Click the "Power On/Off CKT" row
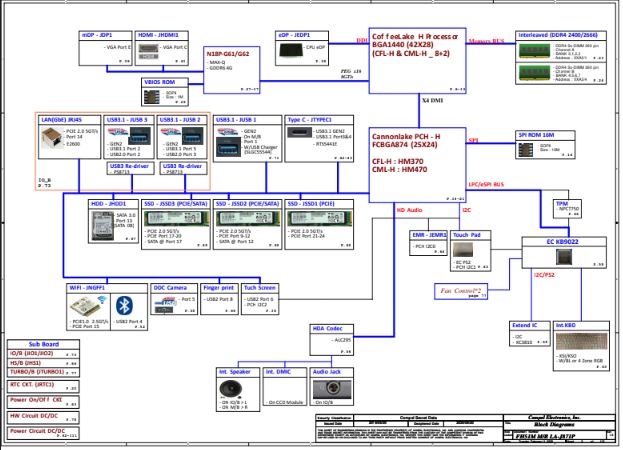This screenshot has width=623, height=450. pyautogui.click(x=43, y=401)
